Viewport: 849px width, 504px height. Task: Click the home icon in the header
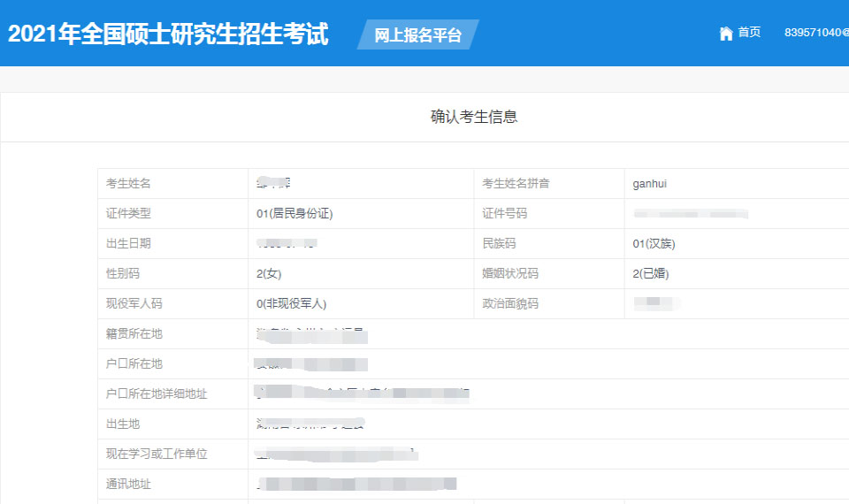pyautogui.click(x=726, y=34)
